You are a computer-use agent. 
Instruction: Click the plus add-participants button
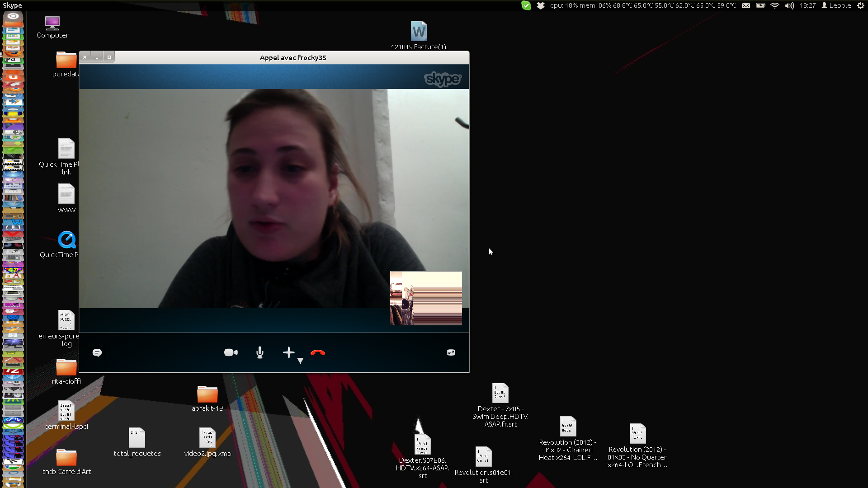[x=288, y=352]
